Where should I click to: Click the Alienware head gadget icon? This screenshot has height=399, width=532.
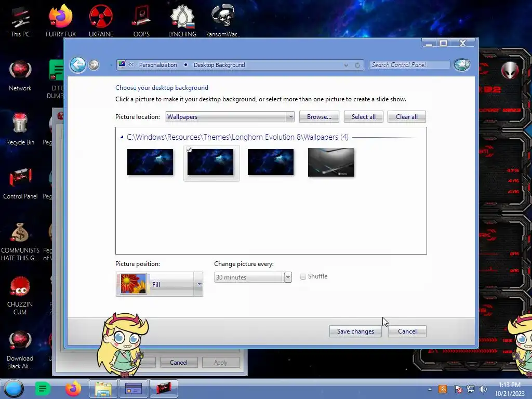[x=510, y=70]
